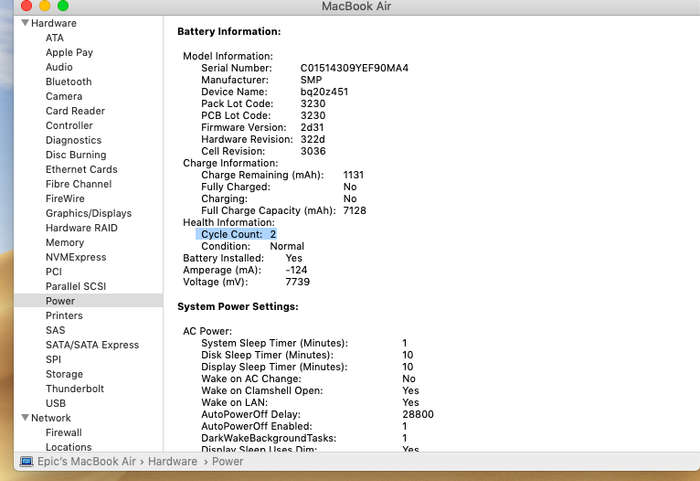Click the Device Name bq20z451
This screenshot has width=700, height=481.
[x=324, y=92]
